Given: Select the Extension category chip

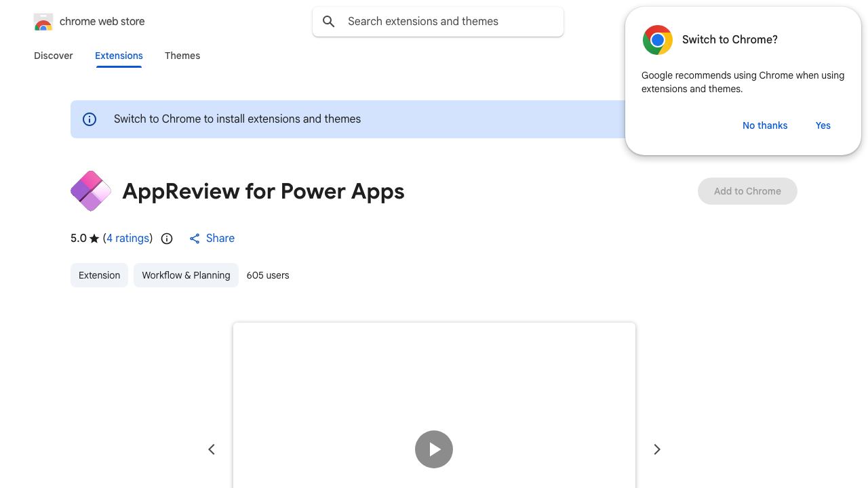Looking at the screenshot, I should (99, 275).
